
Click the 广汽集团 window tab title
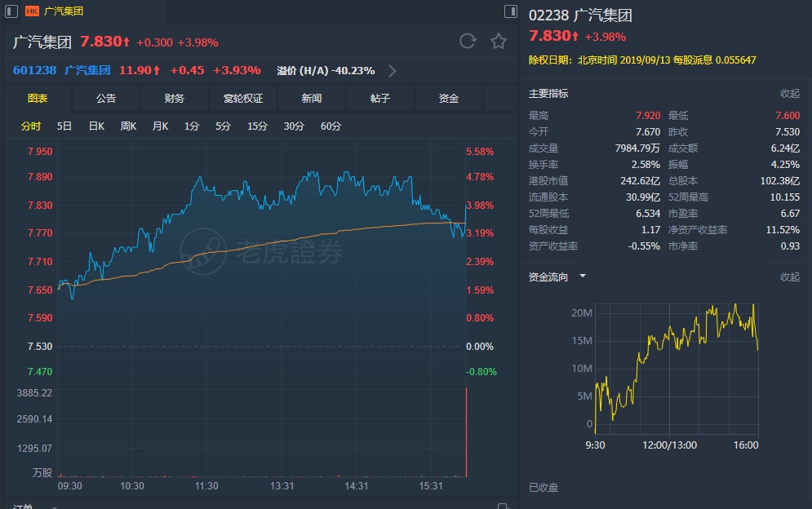tap(63, 11)
